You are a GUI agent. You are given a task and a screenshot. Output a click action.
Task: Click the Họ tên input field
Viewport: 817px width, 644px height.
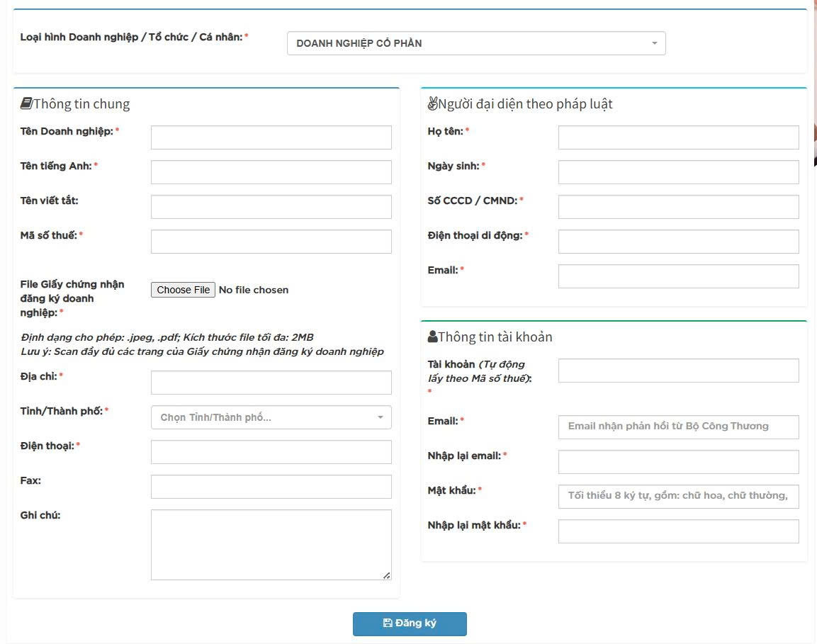[x=678, y=137]
